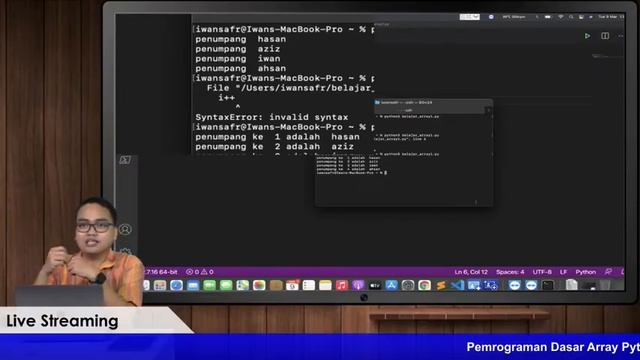Open Reminders in the Dock
This screenshot has height=360, width=640.
pyautogui.click(x=309, y=285)
